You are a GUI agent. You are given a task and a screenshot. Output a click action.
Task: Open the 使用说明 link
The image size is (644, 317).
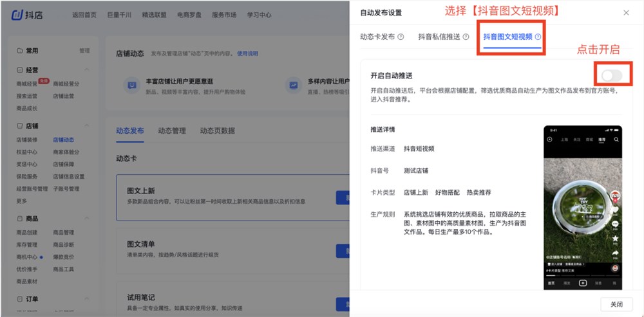[247, 53]
